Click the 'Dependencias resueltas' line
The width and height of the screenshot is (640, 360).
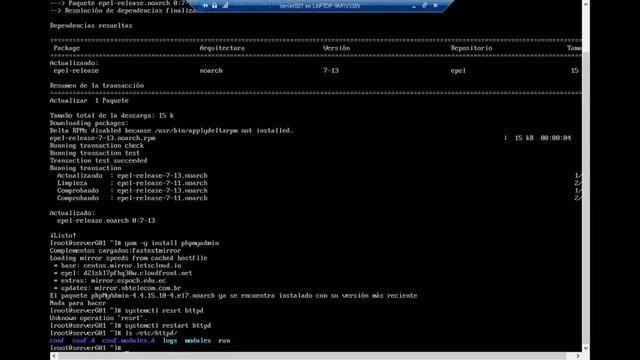[x=91, y=26]
